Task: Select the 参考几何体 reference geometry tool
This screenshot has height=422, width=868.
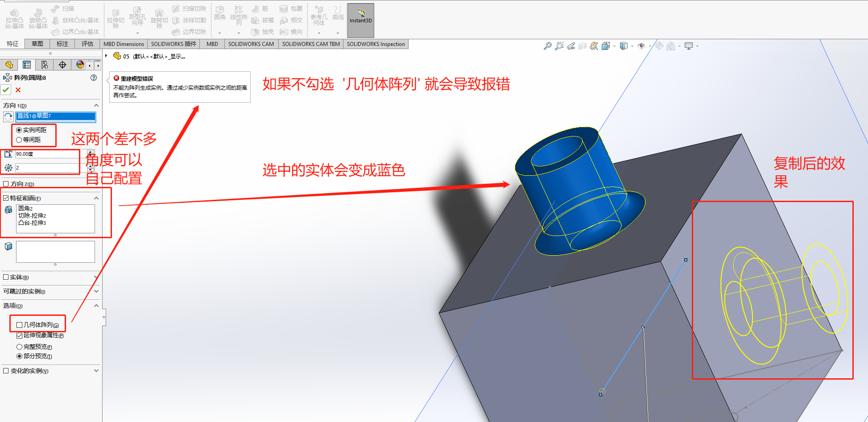Action: (319, 16)
